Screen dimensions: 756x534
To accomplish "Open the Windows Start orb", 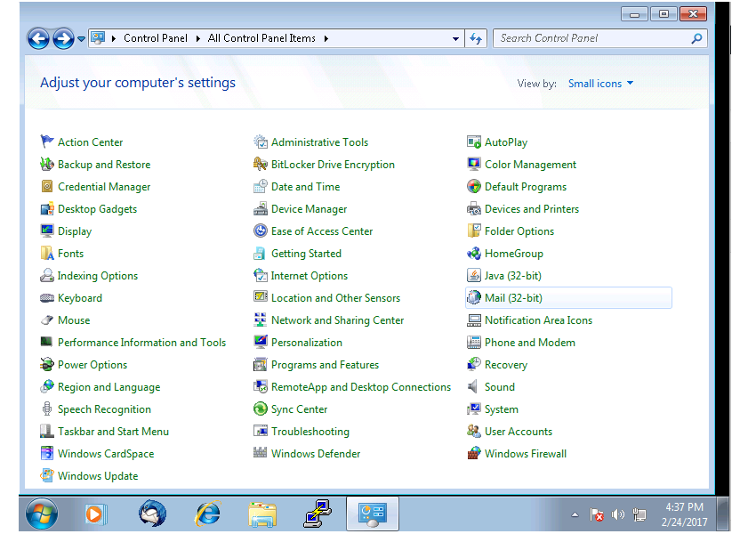I will tap(42, 514).
